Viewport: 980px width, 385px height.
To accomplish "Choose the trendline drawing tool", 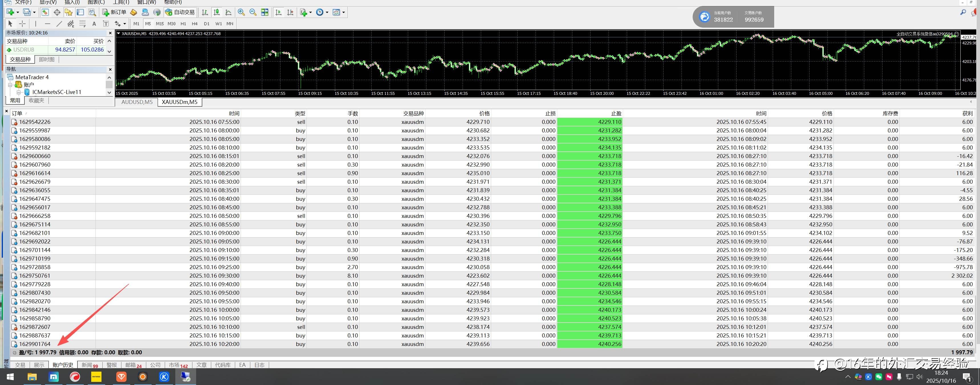I will (59, 24).
